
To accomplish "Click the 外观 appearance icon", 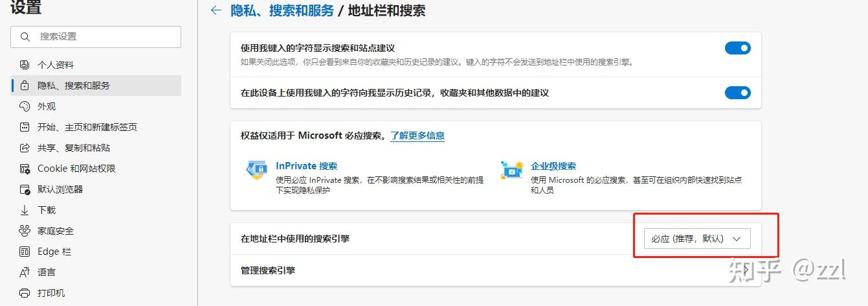I will pyautogui.click(x=25, y=106).
